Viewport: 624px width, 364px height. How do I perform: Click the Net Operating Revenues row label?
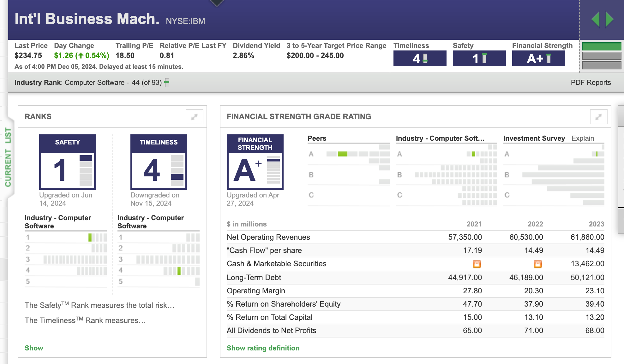[x=268, y=237]
